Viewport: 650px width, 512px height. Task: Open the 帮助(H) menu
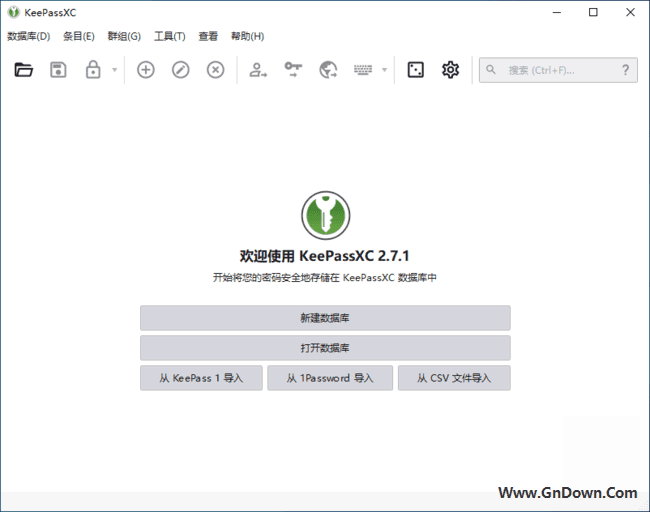pyautogui.click(x=247, y=36)
